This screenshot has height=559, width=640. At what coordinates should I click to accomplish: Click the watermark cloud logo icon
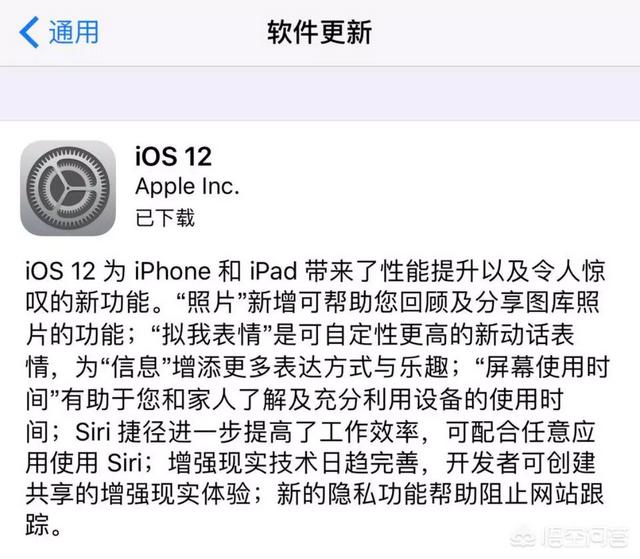point(524,539)
